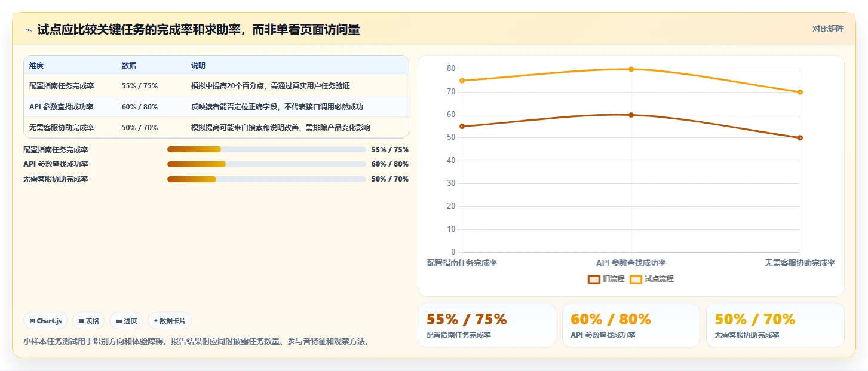Click x-axis label 配置指南任务完成率
This screenshot has width=868, height=371.
point(462,263)
